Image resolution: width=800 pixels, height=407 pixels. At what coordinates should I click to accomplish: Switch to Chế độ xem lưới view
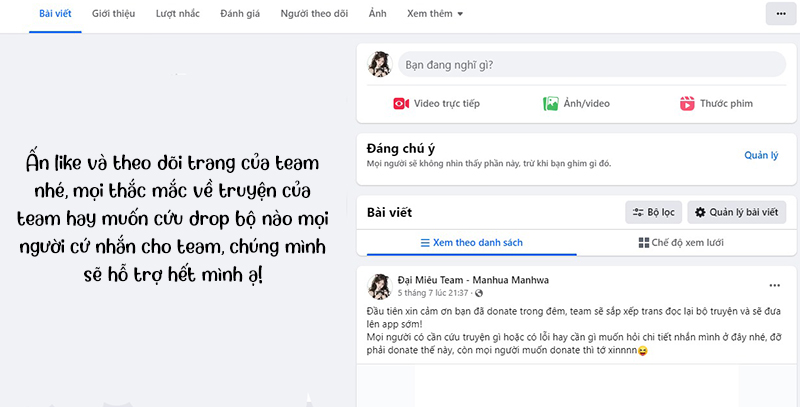click(679, 243)
